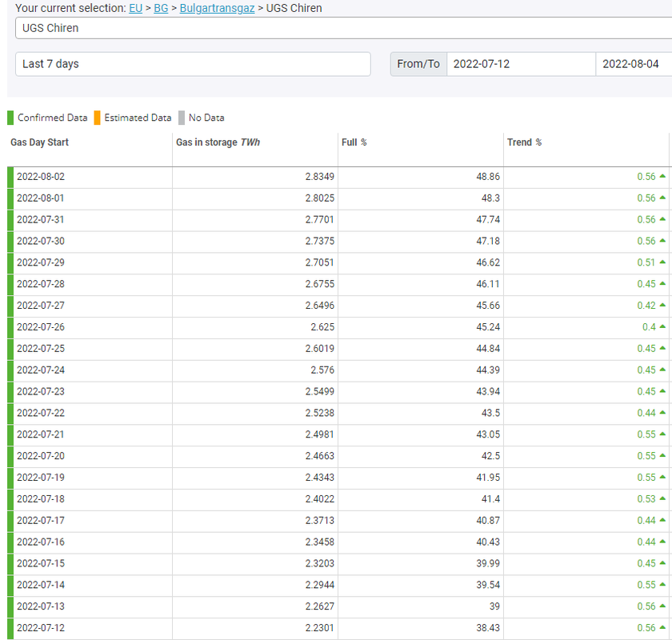Viewport: 672px width, 640px height.
Task: Click trend value 0.51 for 2022-07-29
Action: tap(646, 262)
